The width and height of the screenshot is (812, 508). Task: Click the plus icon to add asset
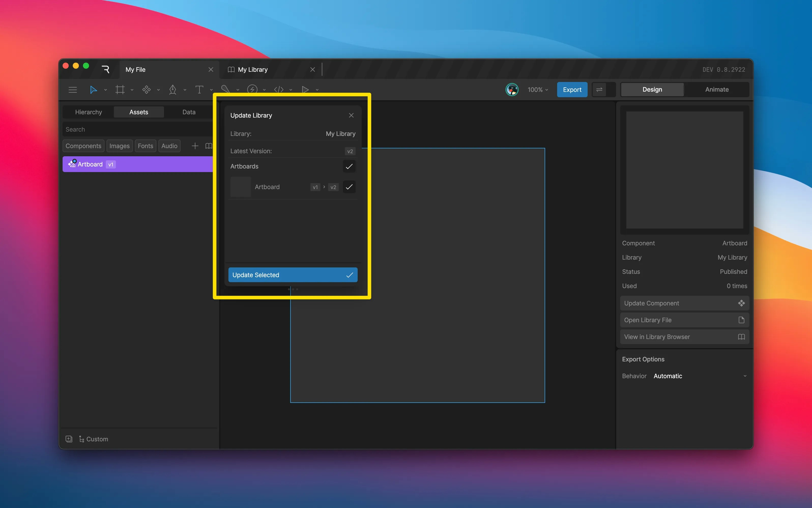[x=195, y=146]
